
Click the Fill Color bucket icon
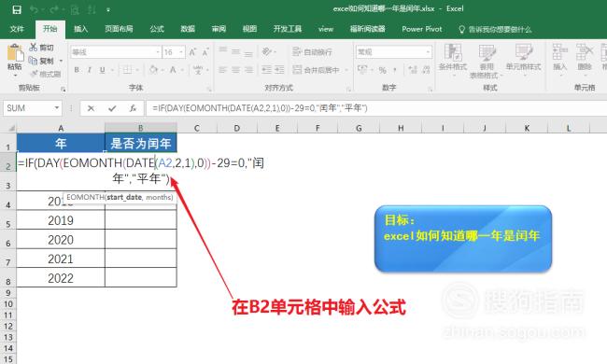[153, 70]
